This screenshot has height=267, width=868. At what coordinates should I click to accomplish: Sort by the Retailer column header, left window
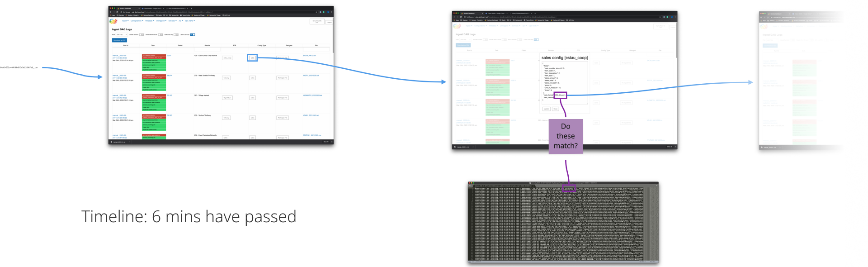[208, 45]
